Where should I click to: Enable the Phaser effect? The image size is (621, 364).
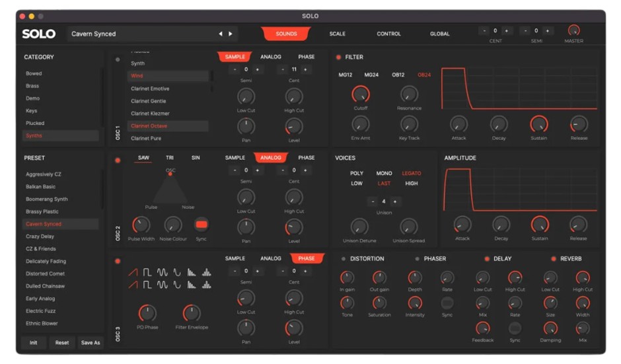pos(417,259)
